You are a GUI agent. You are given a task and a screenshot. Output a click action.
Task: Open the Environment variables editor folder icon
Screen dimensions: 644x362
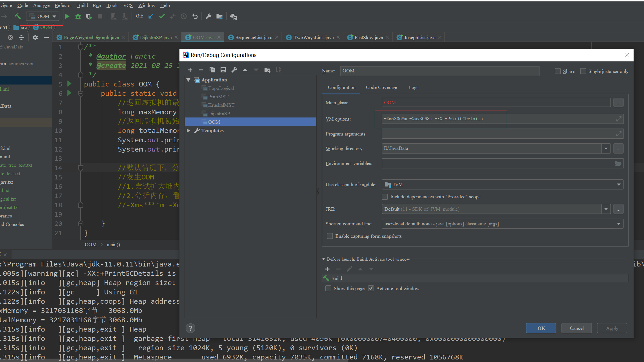click(618, 164)
